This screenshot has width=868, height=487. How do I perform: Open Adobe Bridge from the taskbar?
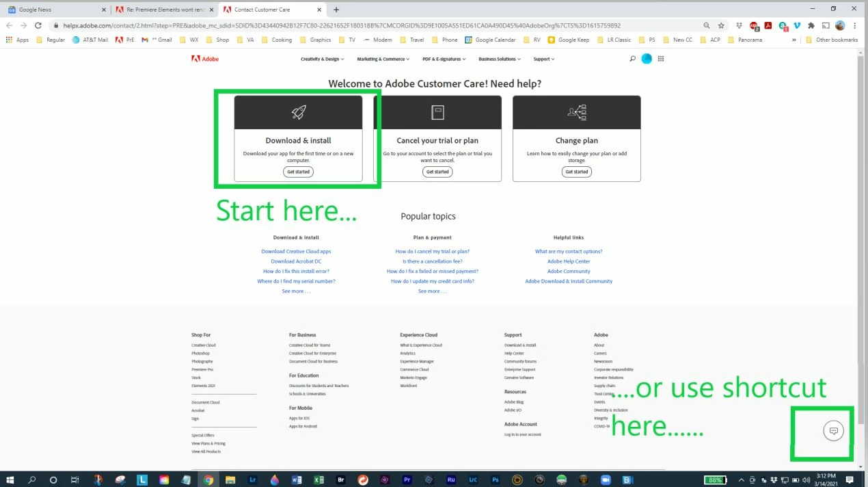coord(341,480)
